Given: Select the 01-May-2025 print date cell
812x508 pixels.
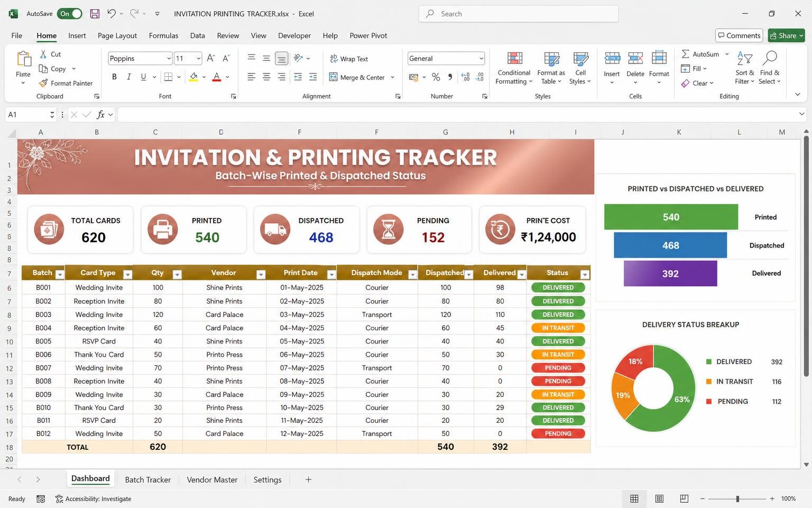Looking at the screenshot, I should (x=301, y=287).
